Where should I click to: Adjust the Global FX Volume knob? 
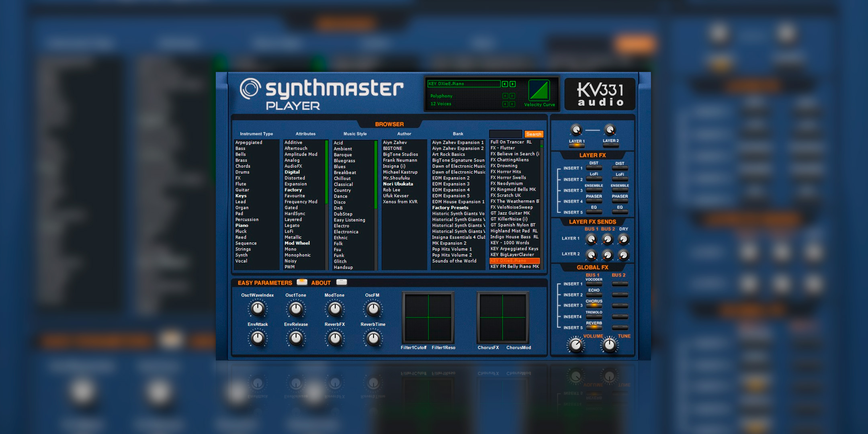(x=575, y=344)
